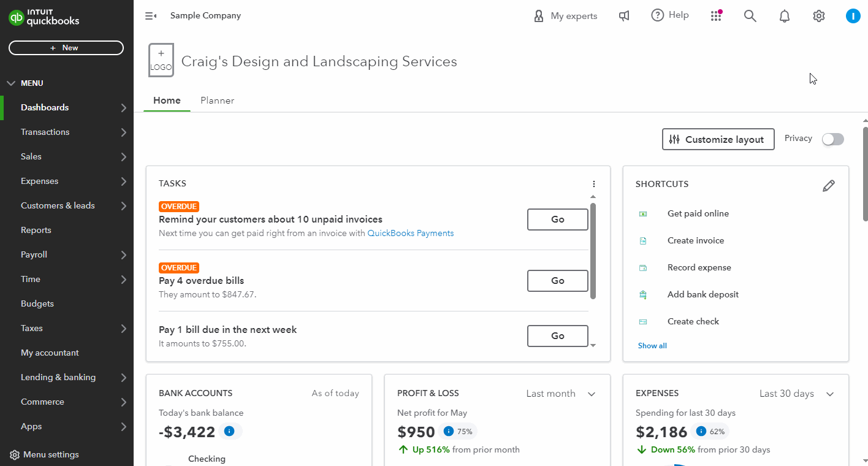Click the Create check shortcut icon
Viewport: 868px width, 466px height.
coord(643,322)
